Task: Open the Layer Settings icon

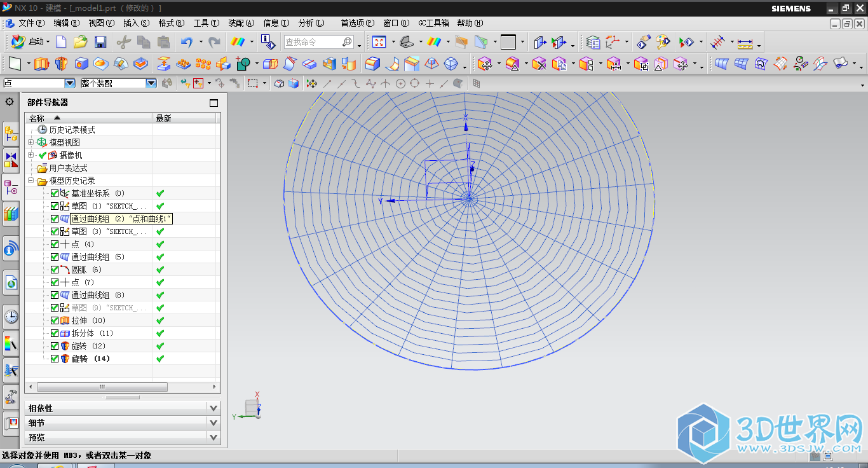Action: click(x=593, y=43)
